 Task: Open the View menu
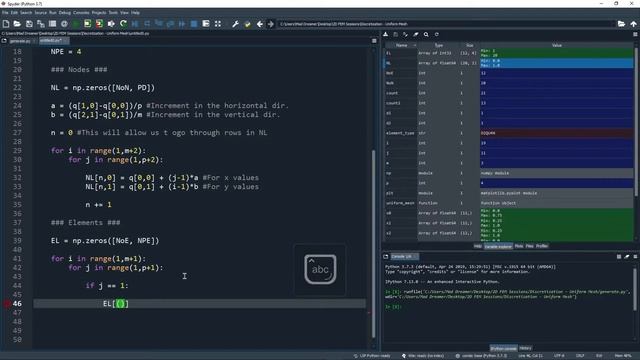pos(124,13)
